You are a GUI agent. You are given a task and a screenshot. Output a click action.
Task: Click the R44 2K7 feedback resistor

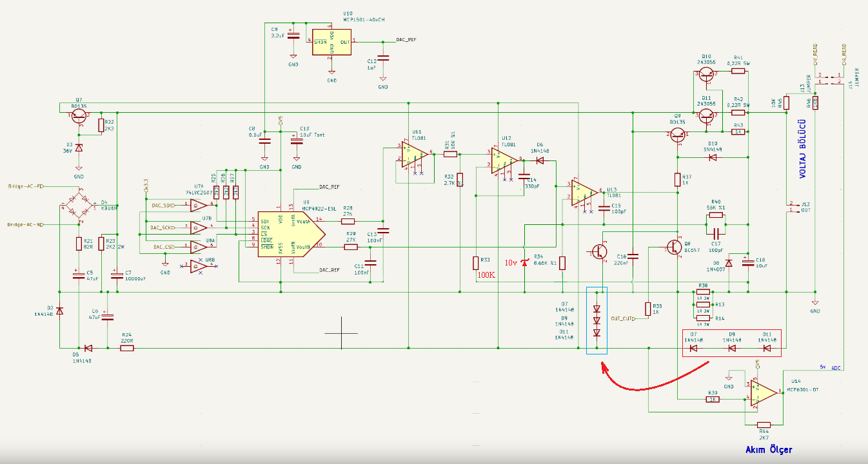[x=763, y=425]
